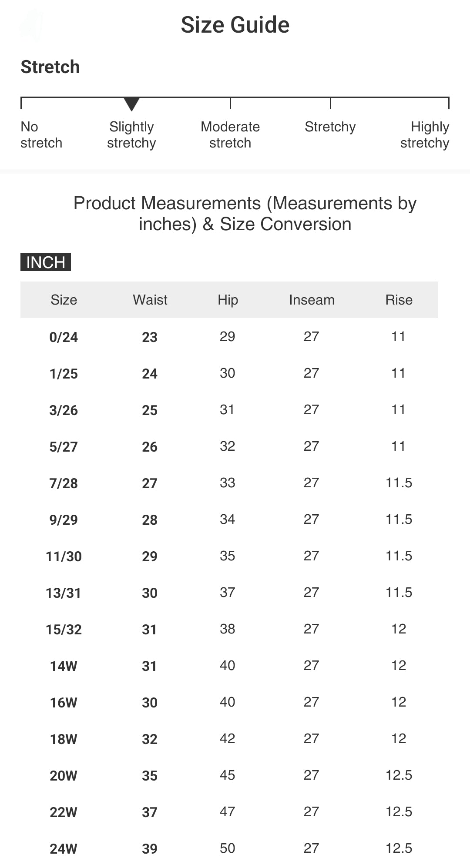
Task: Click the Hip column header
Action: tap(228, 300)
